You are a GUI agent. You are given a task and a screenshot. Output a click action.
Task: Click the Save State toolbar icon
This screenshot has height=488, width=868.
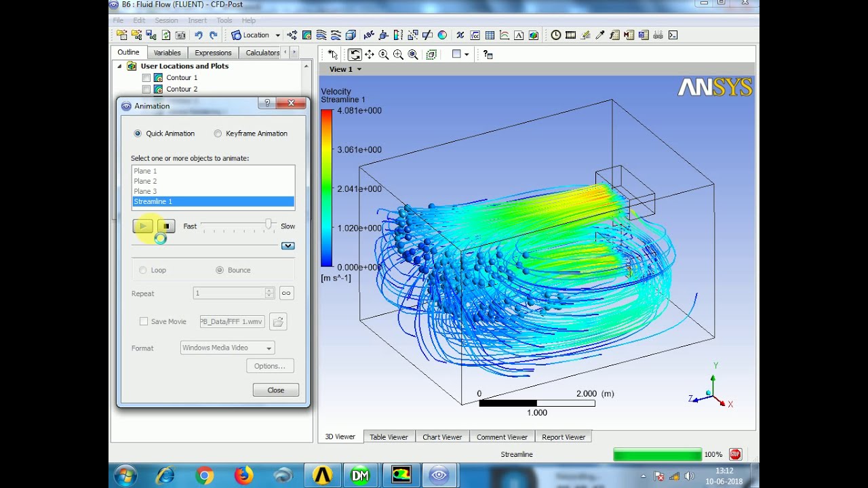151,35
